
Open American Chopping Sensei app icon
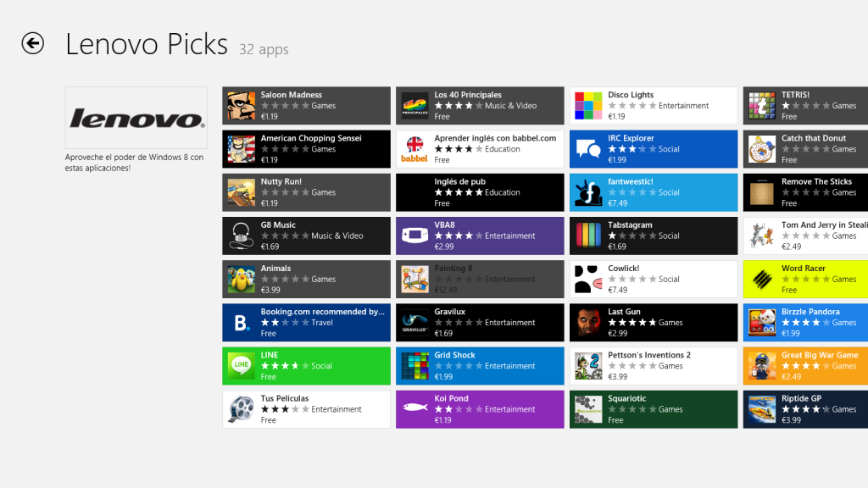click(x=242, y=149)
